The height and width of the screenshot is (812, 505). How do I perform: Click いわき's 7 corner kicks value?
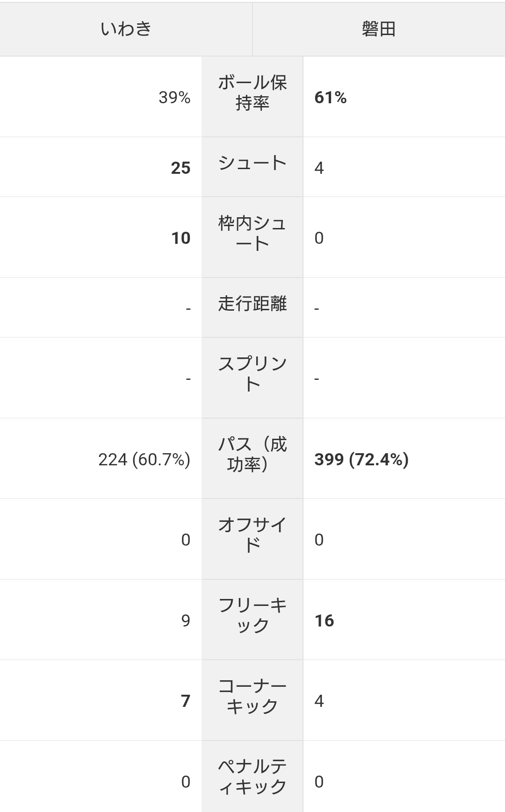coord(186,701)
